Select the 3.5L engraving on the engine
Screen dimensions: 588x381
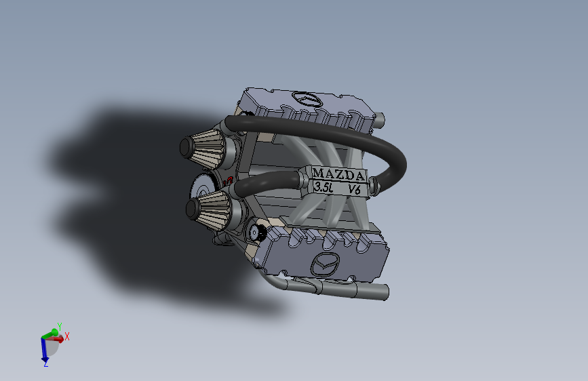(324, 186)
